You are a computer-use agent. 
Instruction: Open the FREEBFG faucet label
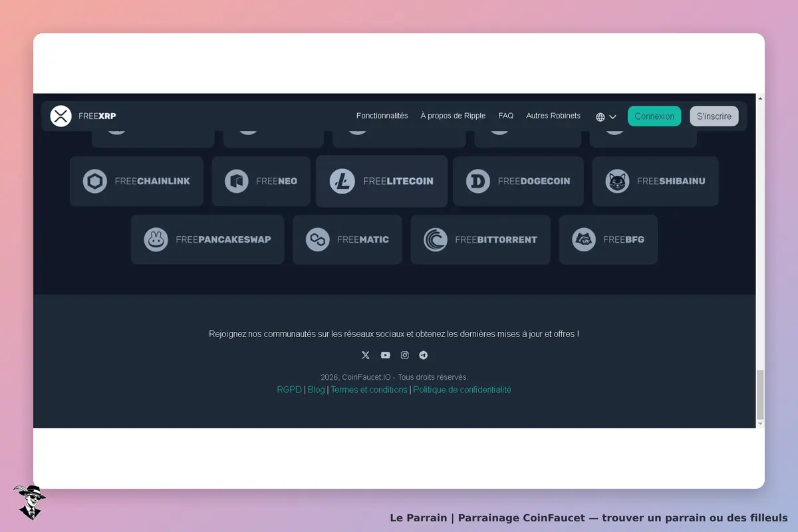[x=624, y=239]
